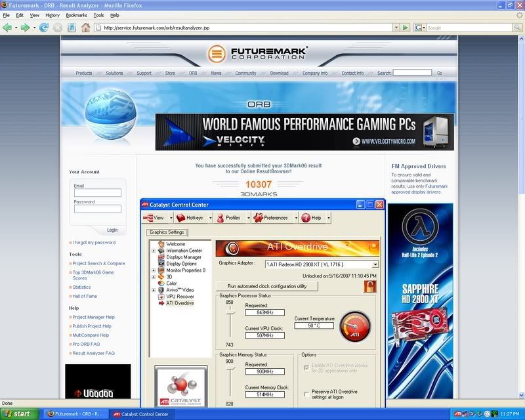This screenshot has height=420, width=525.
Task: Open the Hall of Fame link
Action: pyautogui.click(x=85, y=296)
